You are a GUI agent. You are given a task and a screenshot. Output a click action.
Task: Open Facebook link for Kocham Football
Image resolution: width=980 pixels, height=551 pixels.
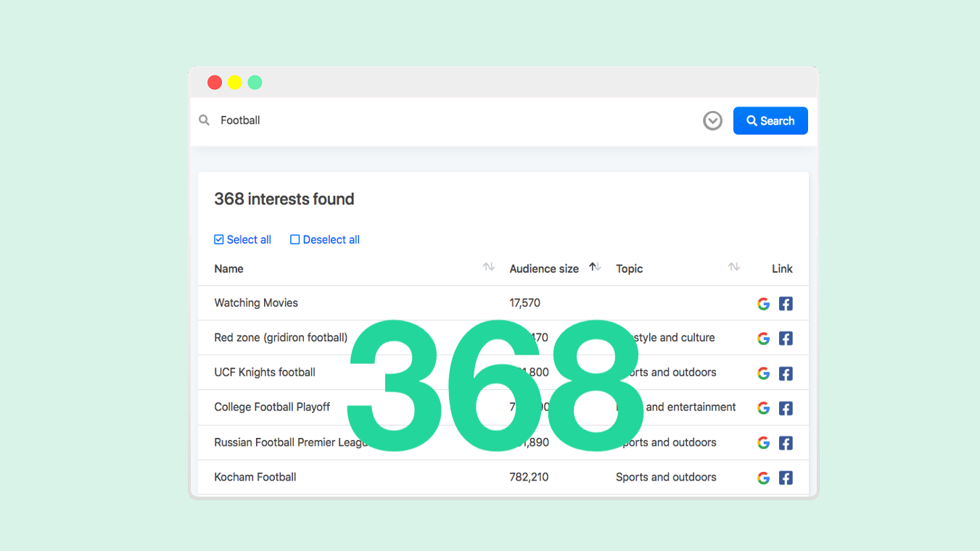coord(786,478)
